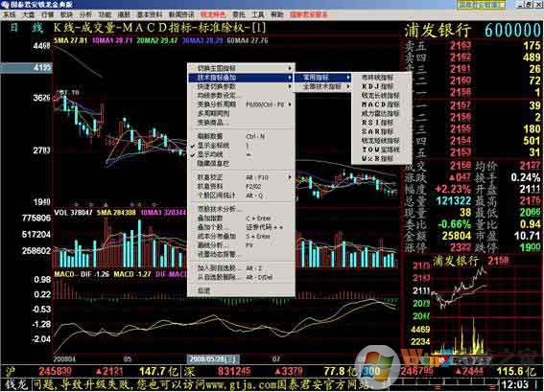Expand 变换分析周期 submenu
The width and height of the screenshot is (544, 392).
(241, 104)
